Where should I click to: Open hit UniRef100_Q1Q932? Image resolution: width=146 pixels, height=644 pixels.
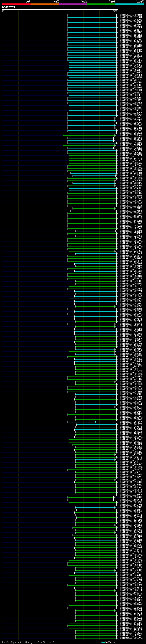131,459
